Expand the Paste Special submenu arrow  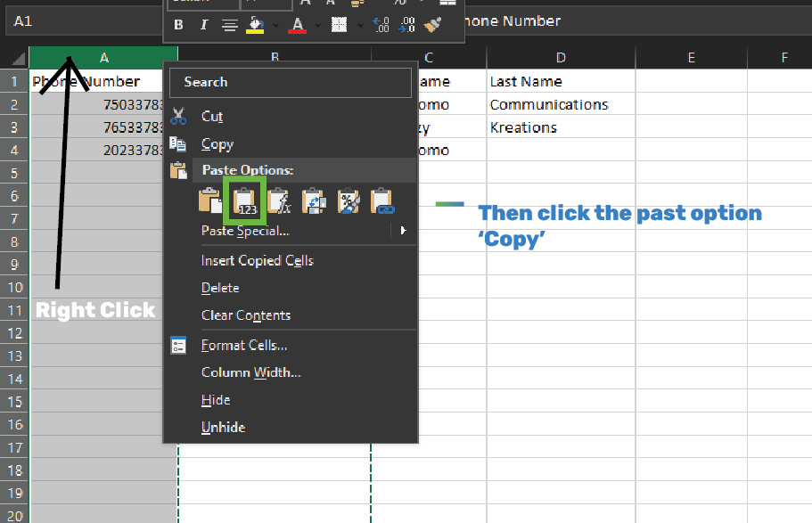point(404,231)
